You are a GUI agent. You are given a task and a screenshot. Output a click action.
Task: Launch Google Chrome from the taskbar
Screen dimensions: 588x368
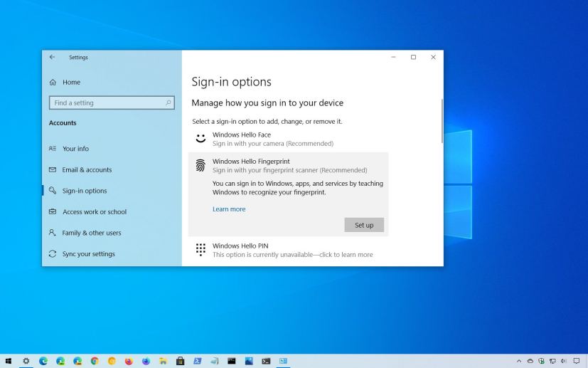pos(95,362)
